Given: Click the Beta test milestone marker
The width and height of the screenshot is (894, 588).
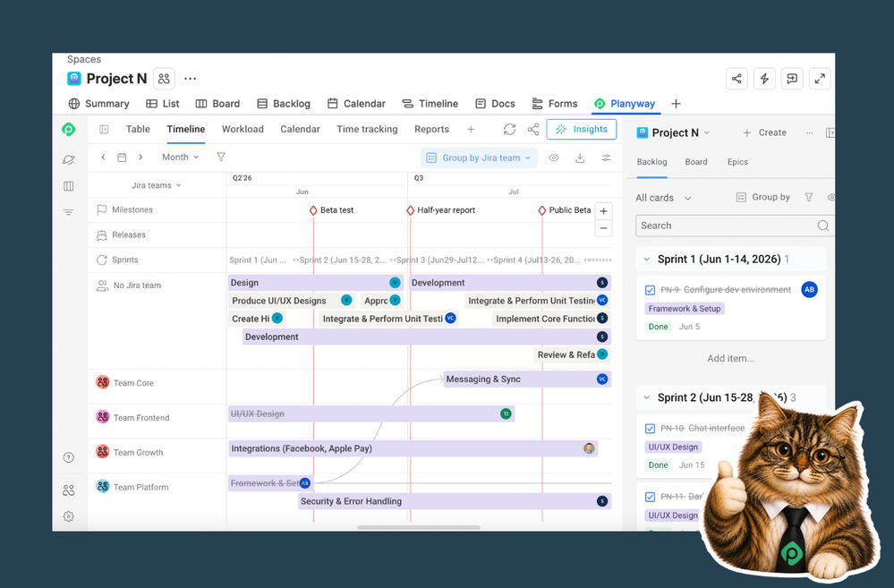Looking at the screenshot, I should click(313, 210).
